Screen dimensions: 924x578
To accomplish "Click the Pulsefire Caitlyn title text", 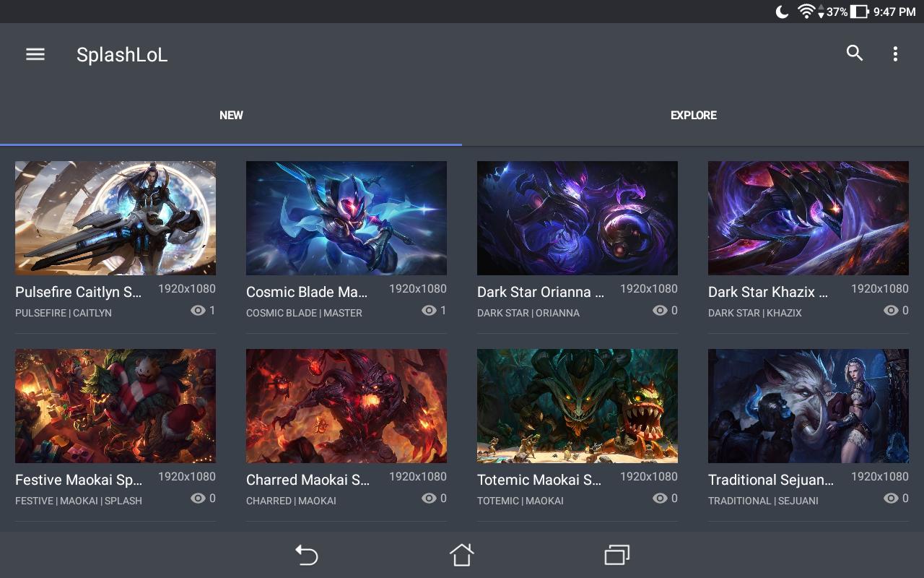I will [x=79, y=292].
